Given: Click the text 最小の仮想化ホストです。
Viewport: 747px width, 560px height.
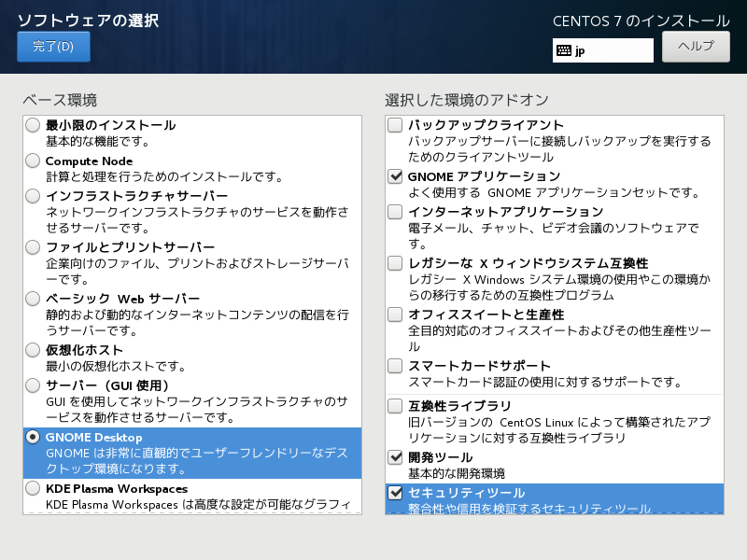Looking at the screenshot, I should (x=116, y=367).
